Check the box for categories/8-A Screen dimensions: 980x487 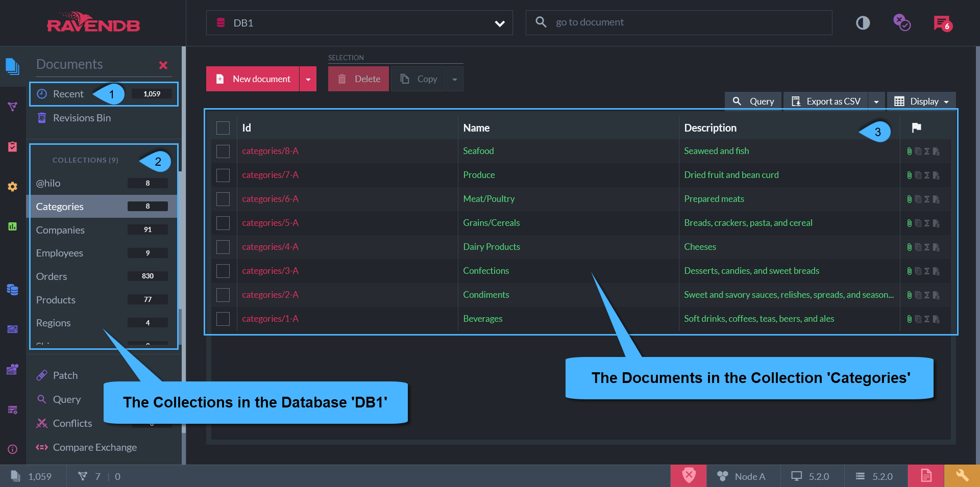coord(223,151)
